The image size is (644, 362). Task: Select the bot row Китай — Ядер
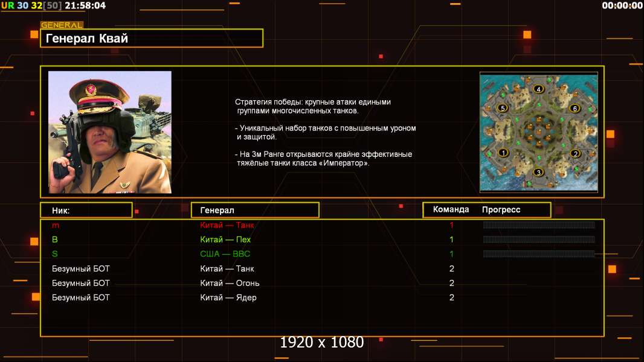pos(228,297)
